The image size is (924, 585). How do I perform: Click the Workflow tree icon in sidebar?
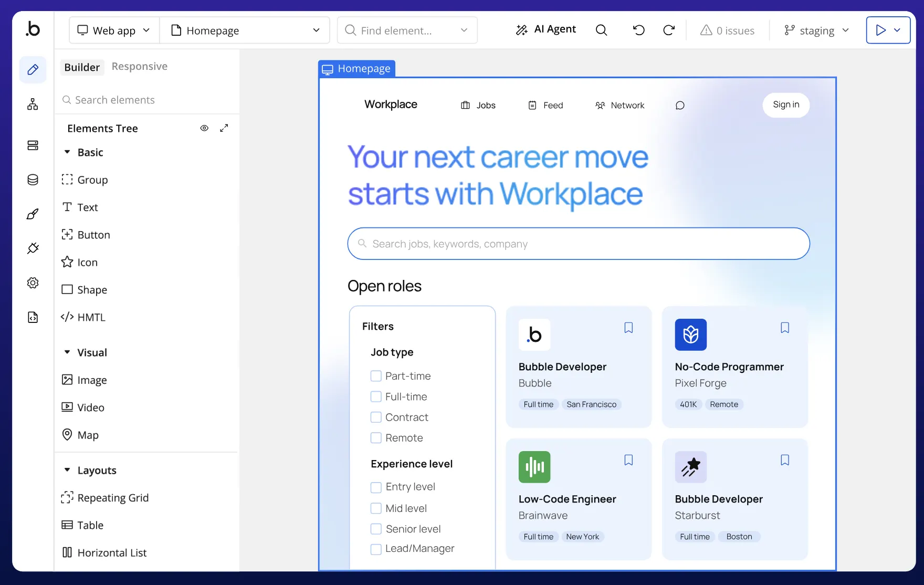(33, 105)
